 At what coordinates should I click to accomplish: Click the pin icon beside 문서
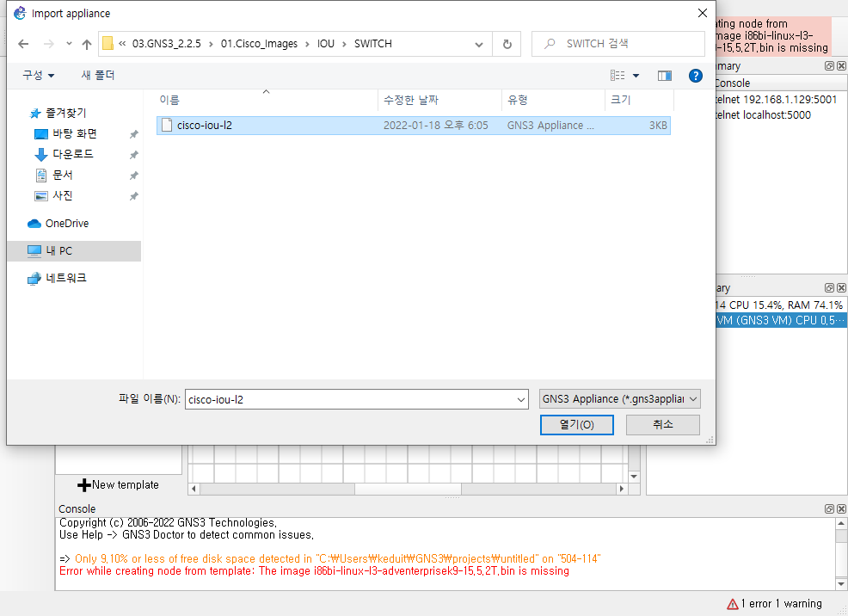[x=133, y=176]
